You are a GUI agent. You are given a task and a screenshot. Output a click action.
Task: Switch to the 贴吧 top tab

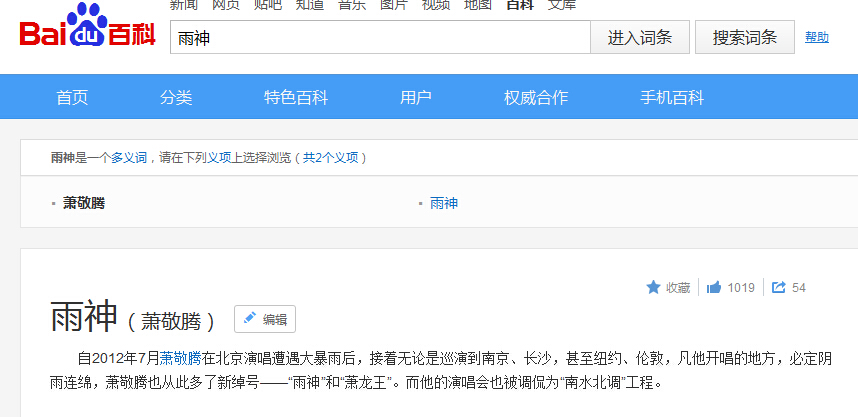tap(268, 5)
